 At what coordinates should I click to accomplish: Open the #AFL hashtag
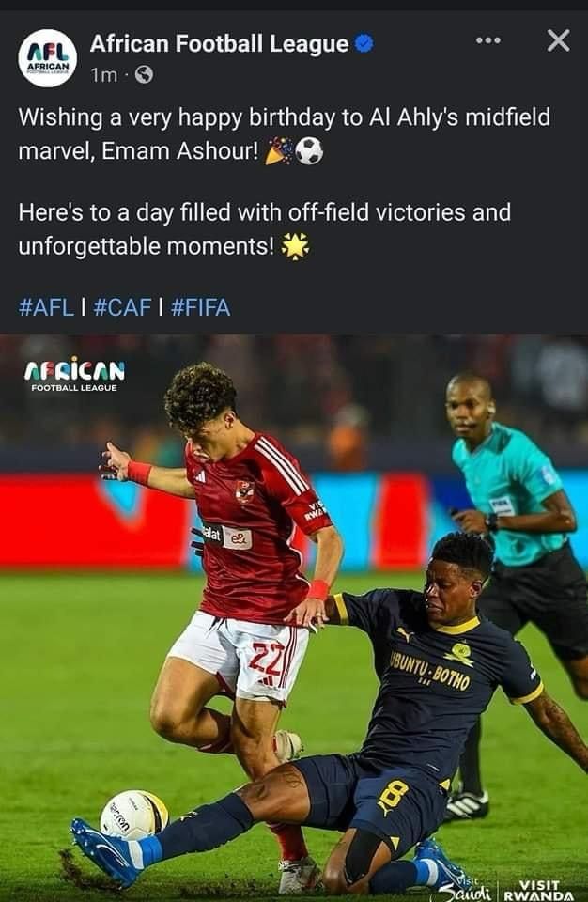47,307
